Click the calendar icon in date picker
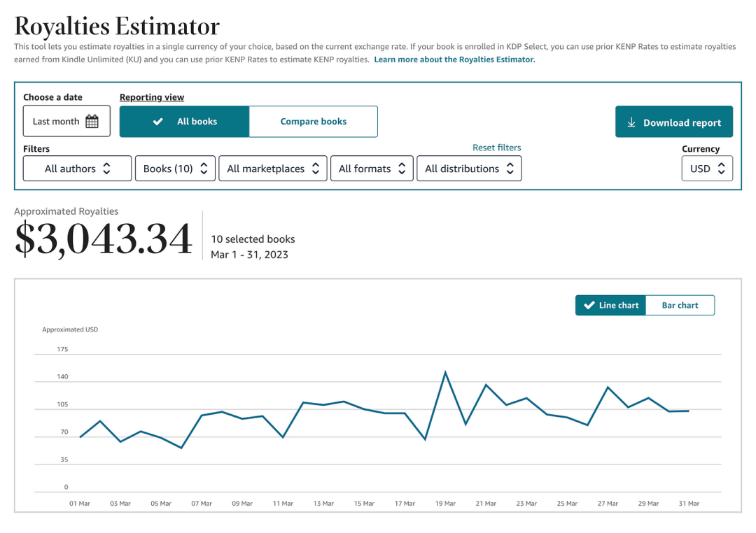This screenshot has height=533, width=756. point(92,122)
